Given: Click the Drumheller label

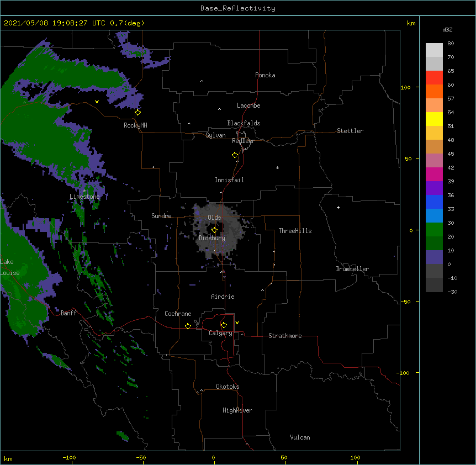Looking at the screenshot, I should tap(352, 269).
